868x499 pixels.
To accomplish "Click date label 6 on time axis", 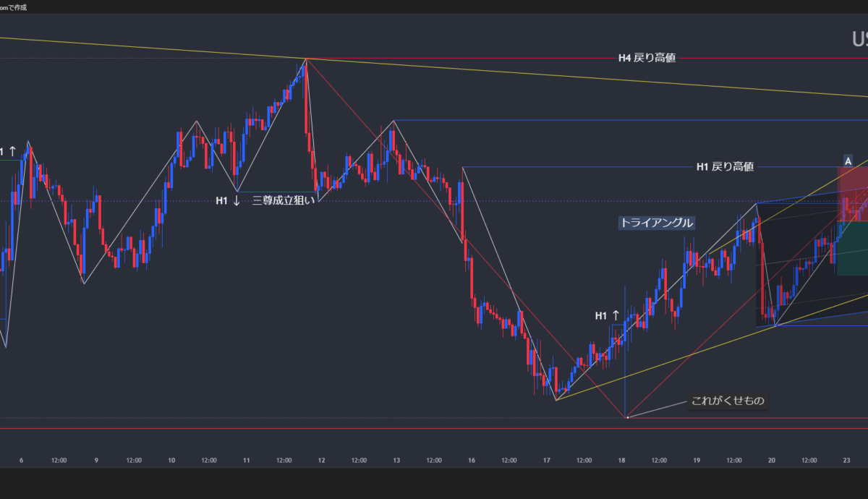I will (22, 460).
